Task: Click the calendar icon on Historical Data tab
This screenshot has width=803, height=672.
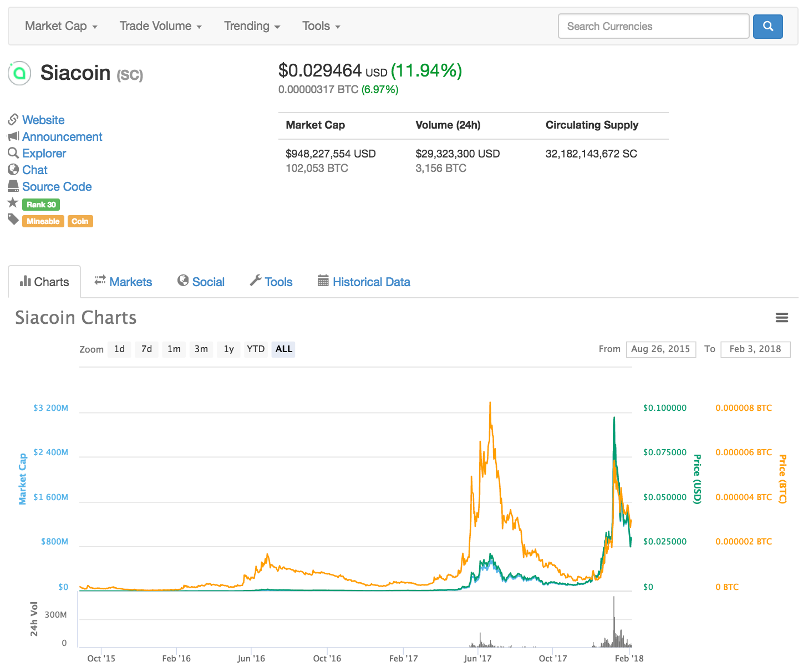Action: (323, 281)
